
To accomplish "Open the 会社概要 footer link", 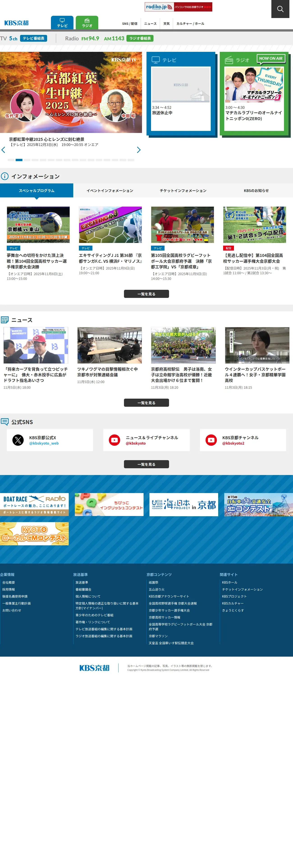I will [x=9, y=582].
